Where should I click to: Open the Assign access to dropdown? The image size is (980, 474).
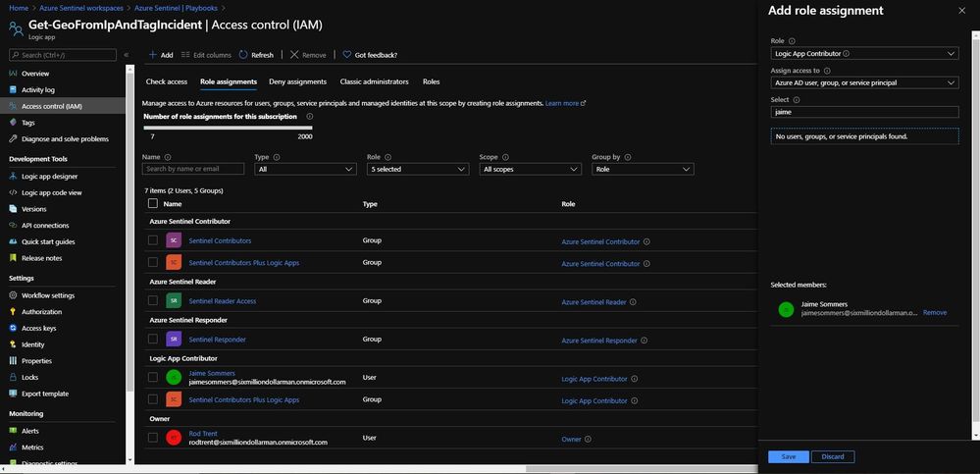(864, 82)
